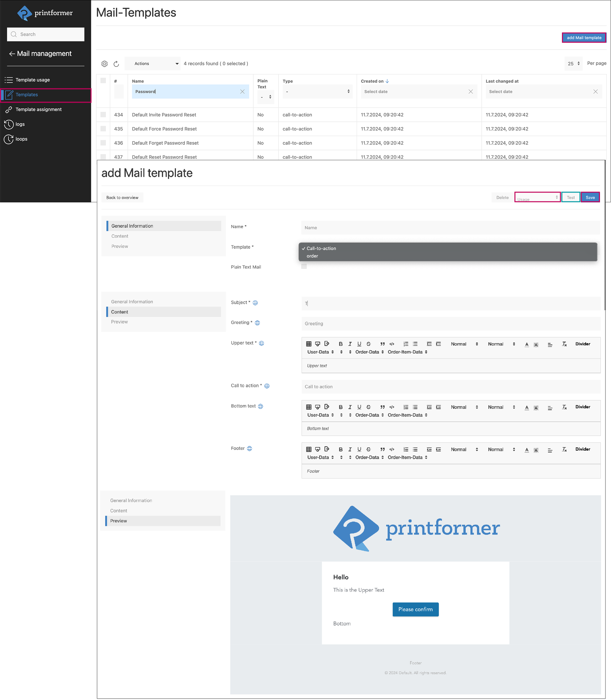Check the select-all header checkbox
611x700 pixels.
click(x=103, y=81)
